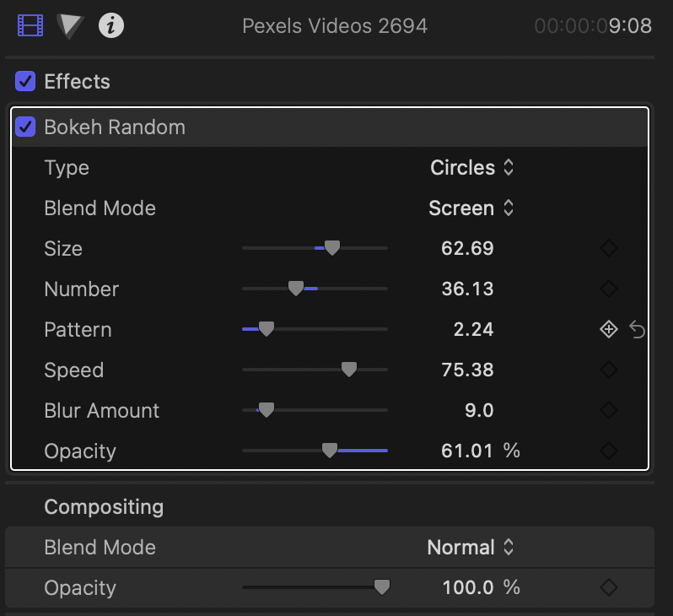
Task: Click the Compositing section heading
Action: 104,507
